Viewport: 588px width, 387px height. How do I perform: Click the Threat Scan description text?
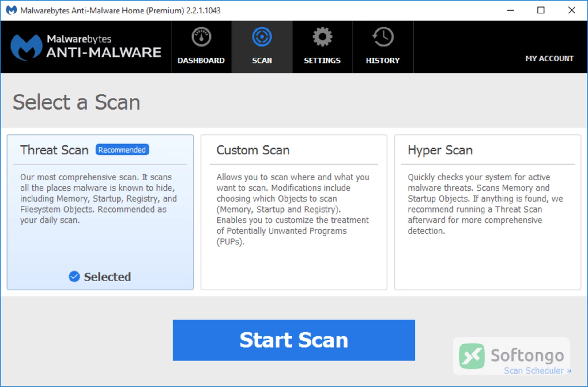tap(98, 199)
